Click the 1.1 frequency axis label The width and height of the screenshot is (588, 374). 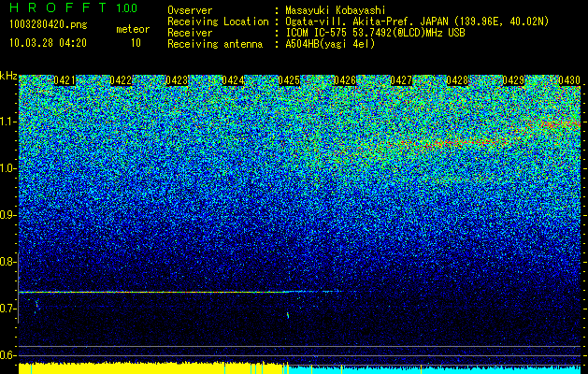coord(7,122)
